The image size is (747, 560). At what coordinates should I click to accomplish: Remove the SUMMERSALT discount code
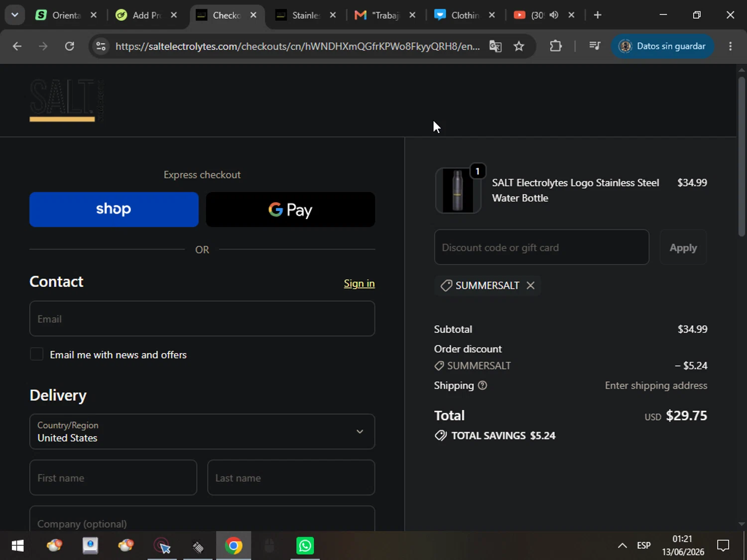click(530, 285)
